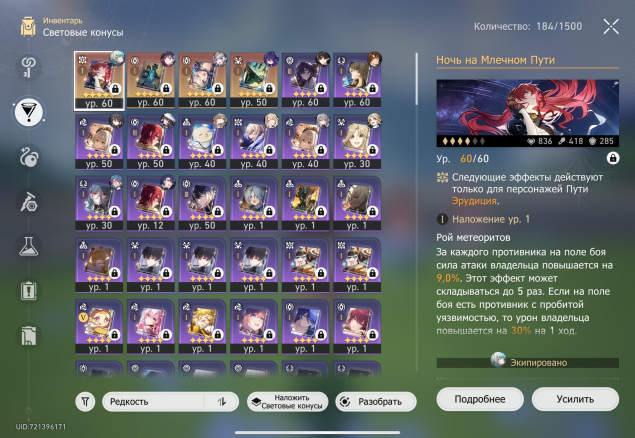635x438 pixels.
Task: Select the second level 60 light cone card
Action: 151,80
